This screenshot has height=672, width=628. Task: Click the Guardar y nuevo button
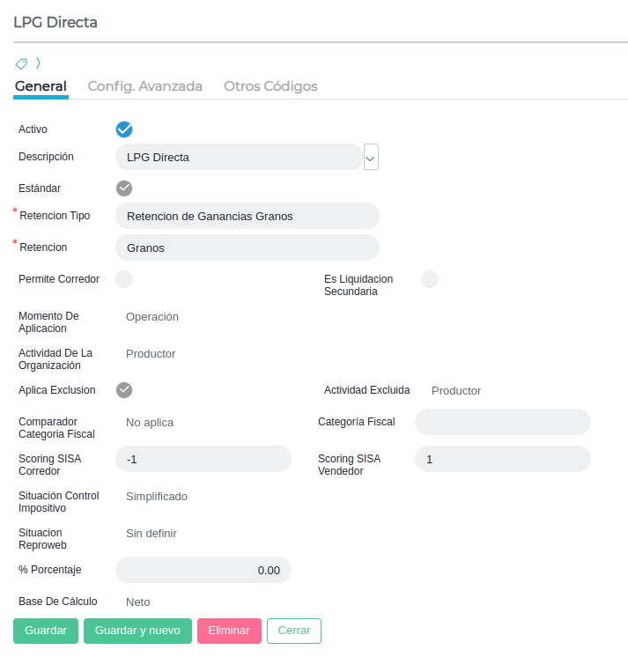tap(137, 631)
